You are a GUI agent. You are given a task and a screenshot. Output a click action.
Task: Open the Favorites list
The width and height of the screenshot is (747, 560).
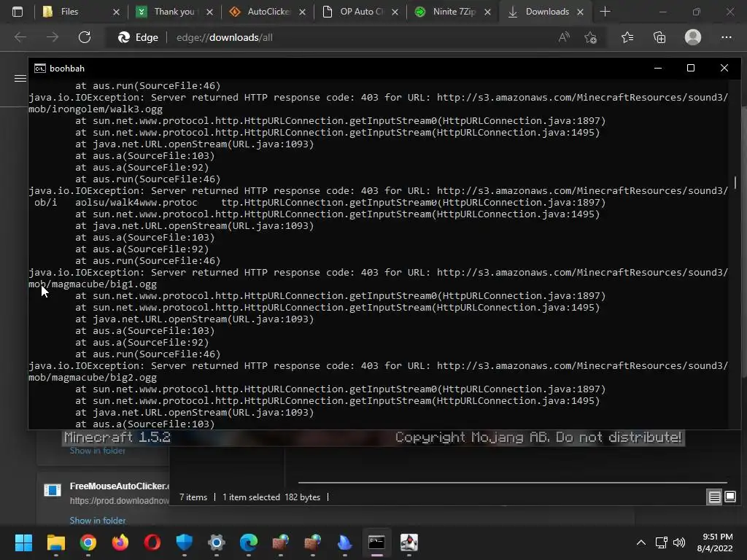[627, 37]
